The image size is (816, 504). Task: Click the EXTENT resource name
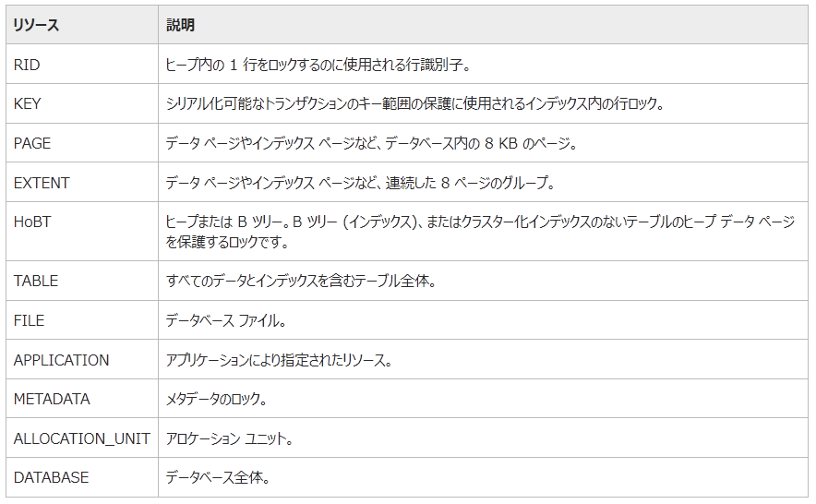42,183
